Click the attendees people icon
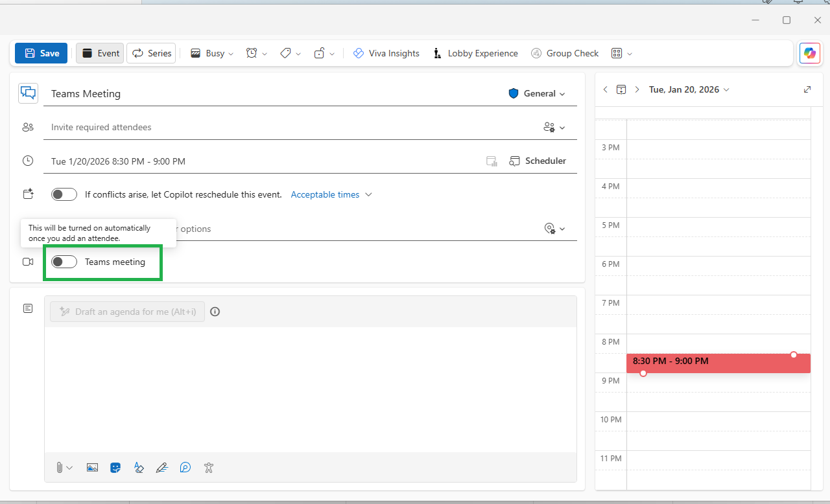The height and width of the screenshot is (504, 830). [x=28, y=127]
